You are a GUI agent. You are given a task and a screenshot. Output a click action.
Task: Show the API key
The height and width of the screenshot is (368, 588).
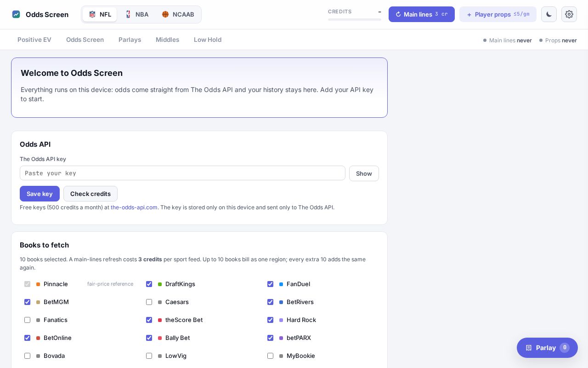tap(364, 173)
